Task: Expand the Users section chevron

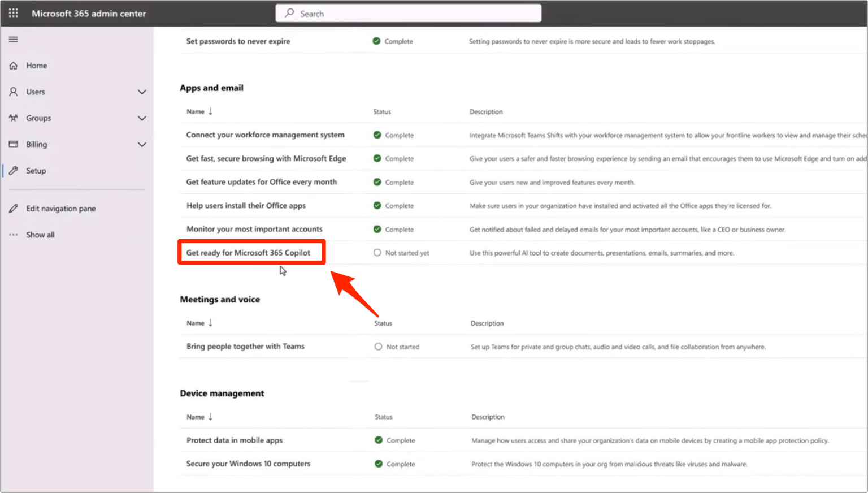Action: click(142, 91)
